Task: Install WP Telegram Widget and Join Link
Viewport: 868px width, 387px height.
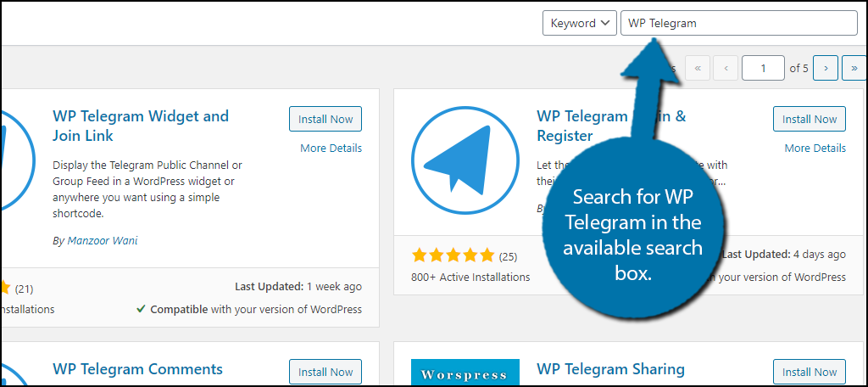Action: [325, 119]
